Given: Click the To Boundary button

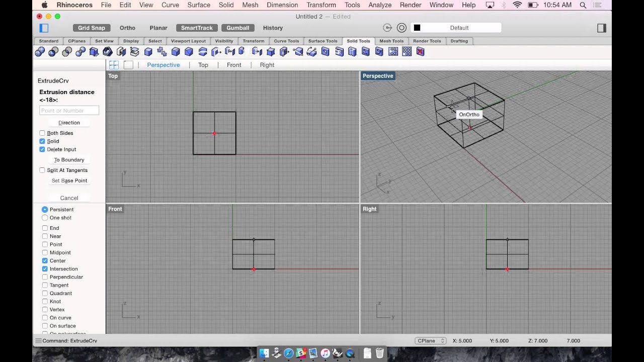Looking at the screenshot, I should click(69, 160).
